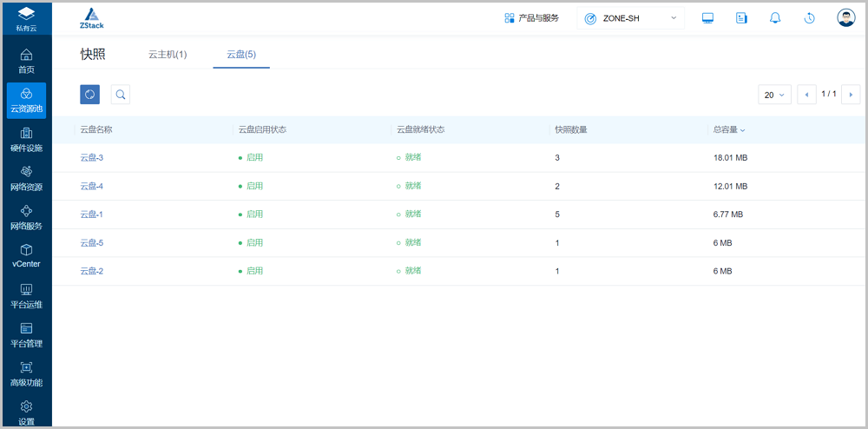Image resolution: width=868 pixels, height=429 pixels.
Task: Click the search magnifier button
Action: pyautogui.click(x=120, y=95)
